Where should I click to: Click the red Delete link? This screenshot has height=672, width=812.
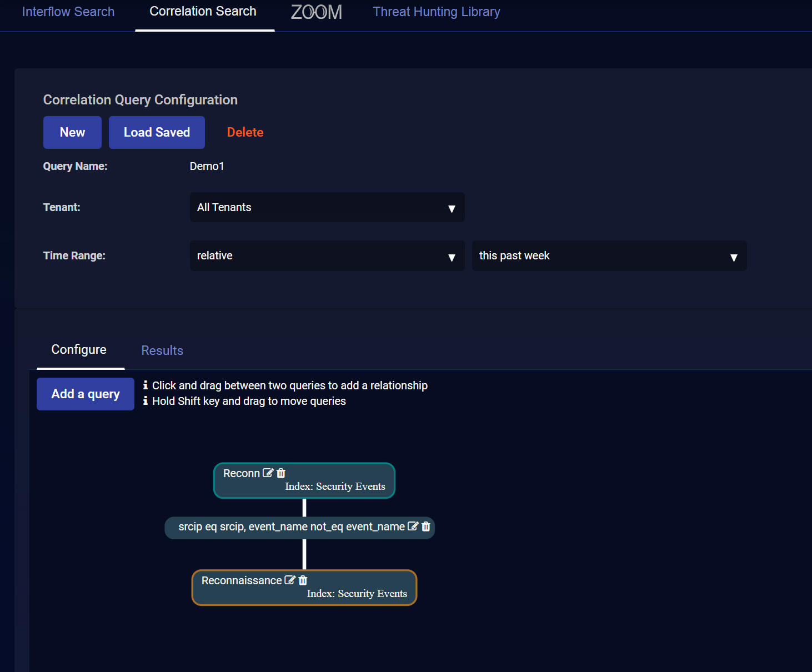tap(245, 133)
